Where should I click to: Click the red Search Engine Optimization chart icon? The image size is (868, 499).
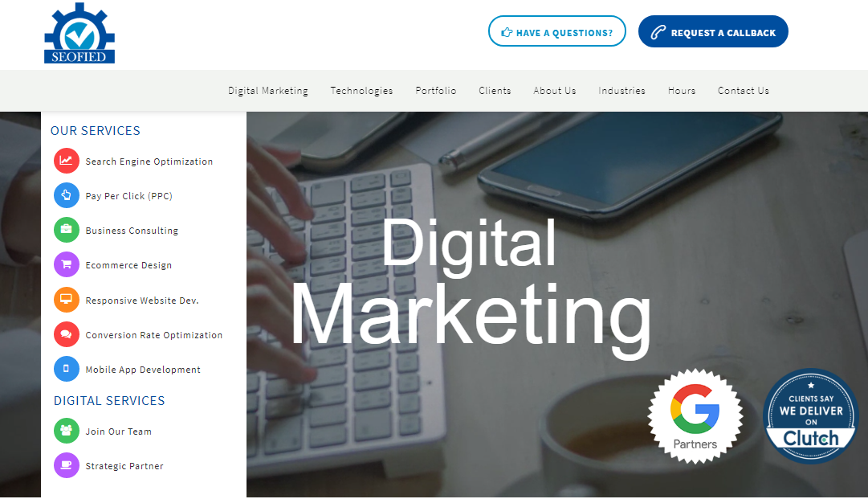pos(67,162)
